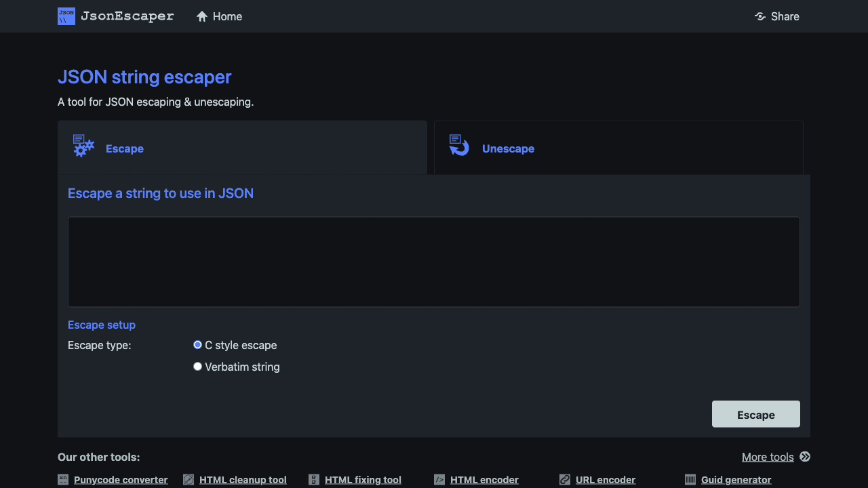
Task: Click the double-chevron next to More tools
Action: [x=805, y=457]
